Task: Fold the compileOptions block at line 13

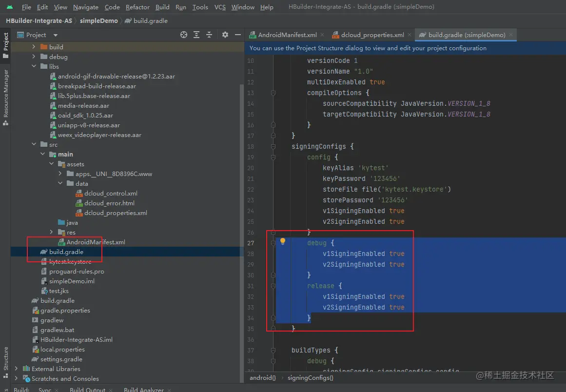Action: pyautogui.click(x=273, y=93)
